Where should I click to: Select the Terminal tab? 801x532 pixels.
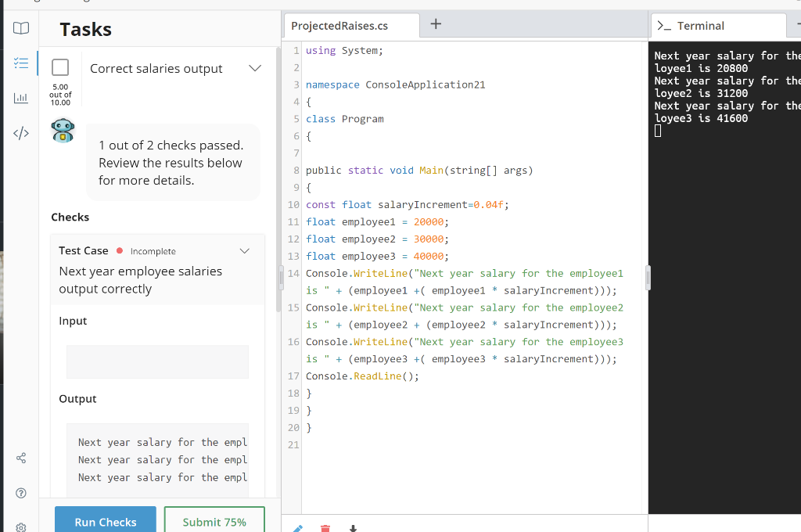(700, 26)
